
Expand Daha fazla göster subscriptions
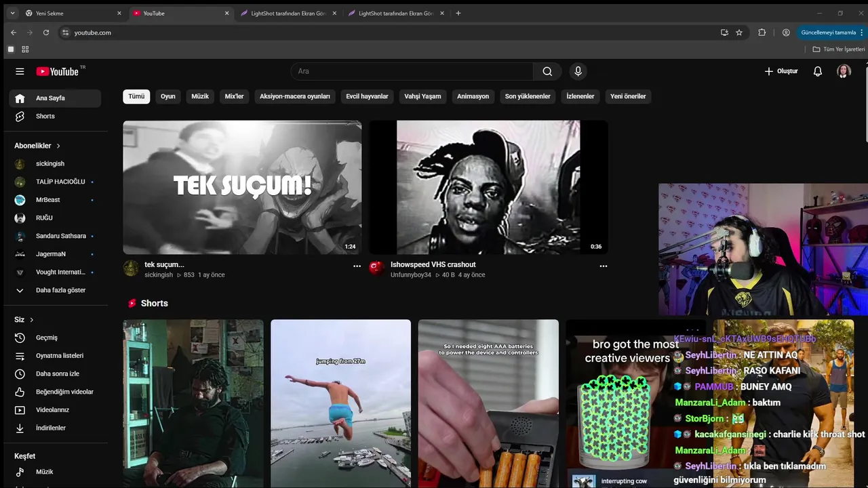55,290
